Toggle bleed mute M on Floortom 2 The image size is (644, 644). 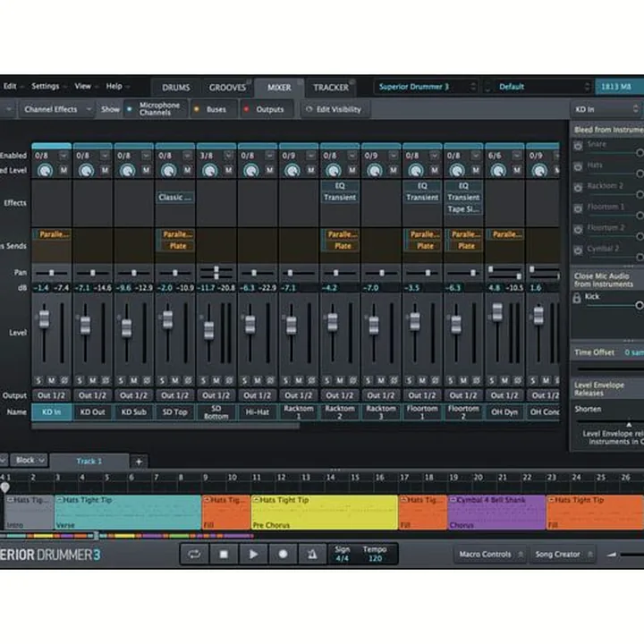click(x=476, y=170)
